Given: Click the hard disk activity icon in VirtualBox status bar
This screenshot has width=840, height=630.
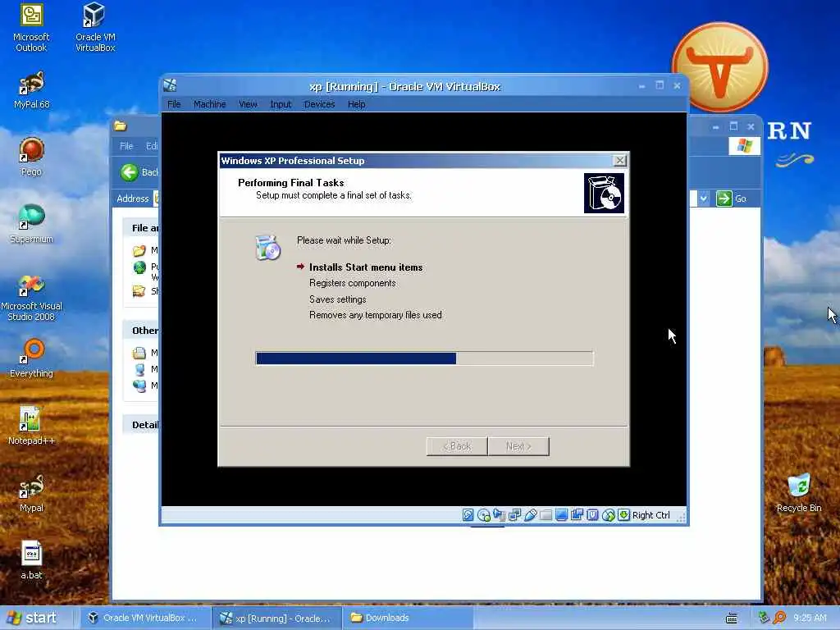Looking at the screenshot, I should click(468, 515).
